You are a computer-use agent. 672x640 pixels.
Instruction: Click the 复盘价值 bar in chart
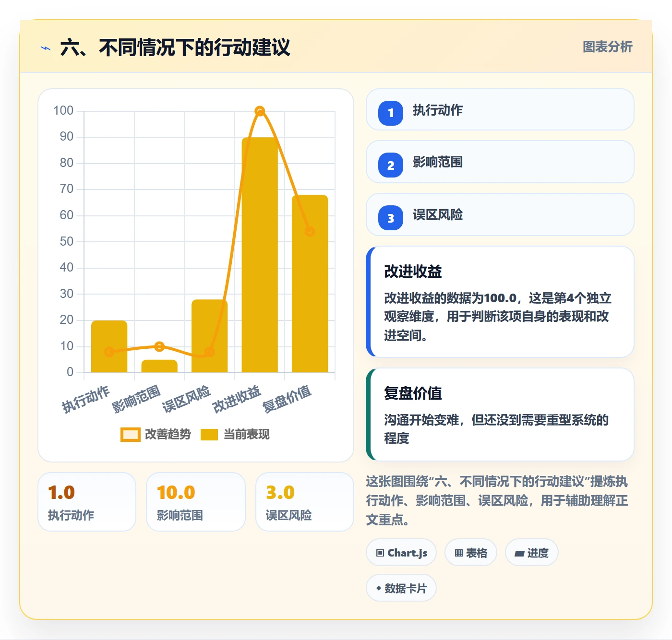pyautogui.click(x=310, y=284)
